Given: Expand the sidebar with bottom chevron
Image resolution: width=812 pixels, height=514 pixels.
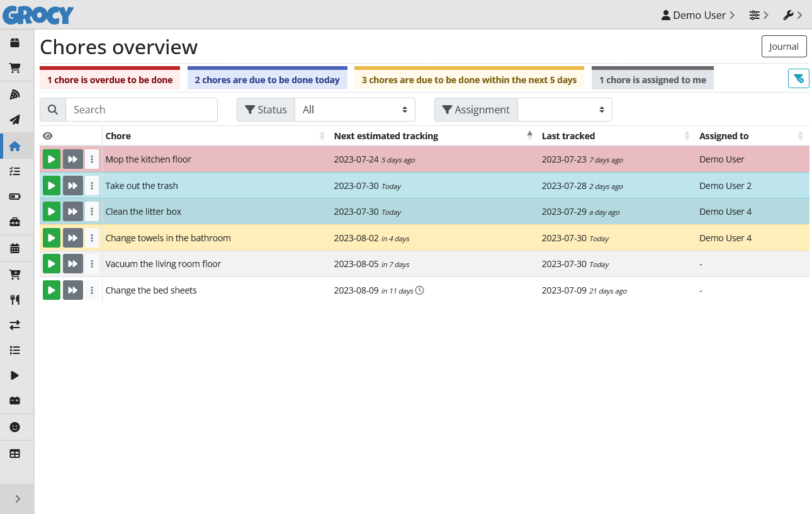Looking at the screenshot, I should click(x=18, y=499).
